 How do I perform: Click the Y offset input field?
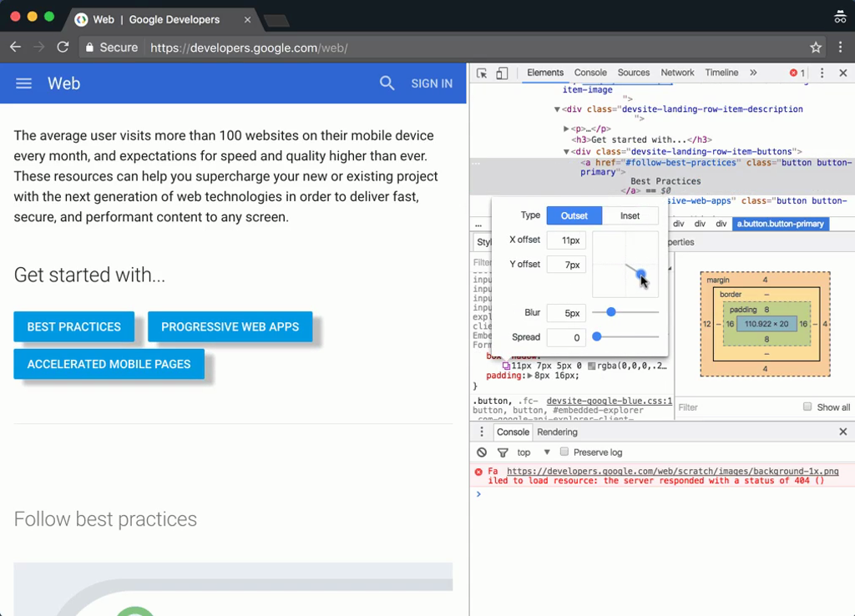coord(566,265)
